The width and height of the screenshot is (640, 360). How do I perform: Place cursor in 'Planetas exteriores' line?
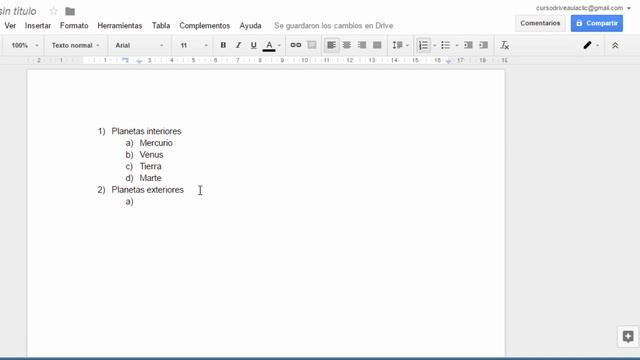147,190
